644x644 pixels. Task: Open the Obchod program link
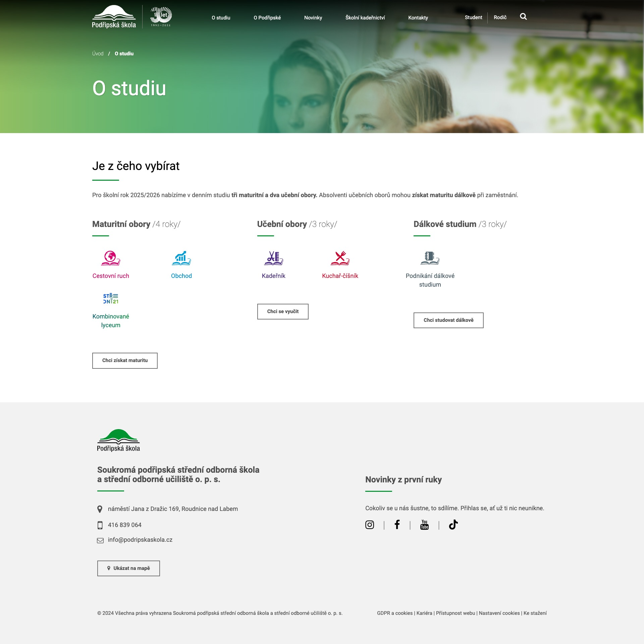pyautogui.click(x=181, y=276)
